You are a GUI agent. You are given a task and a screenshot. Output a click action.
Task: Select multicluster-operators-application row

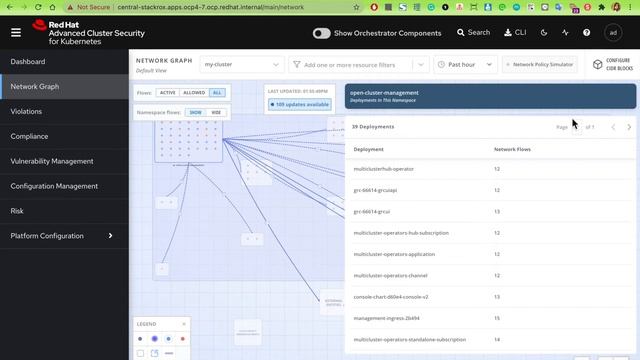[490, 254]
